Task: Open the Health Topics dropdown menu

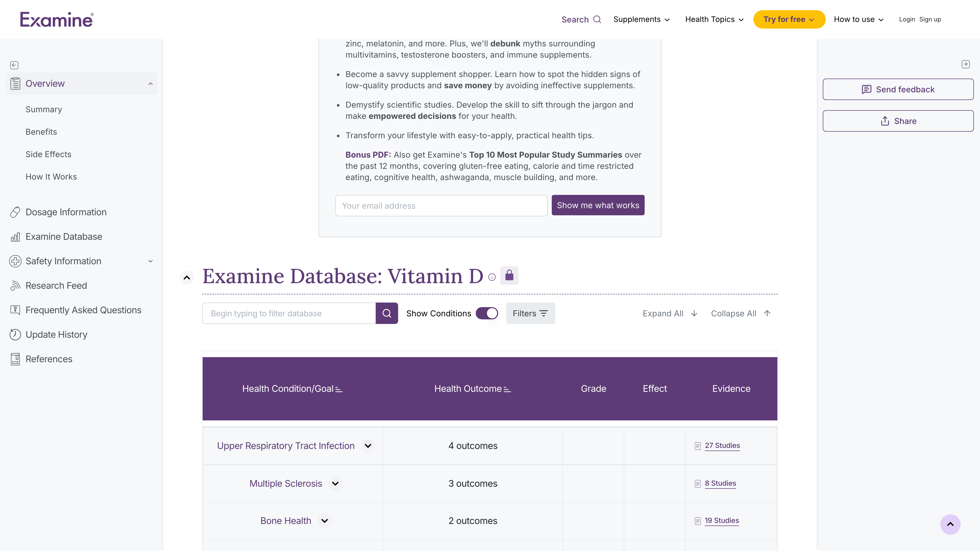Action: coord(714,19)
